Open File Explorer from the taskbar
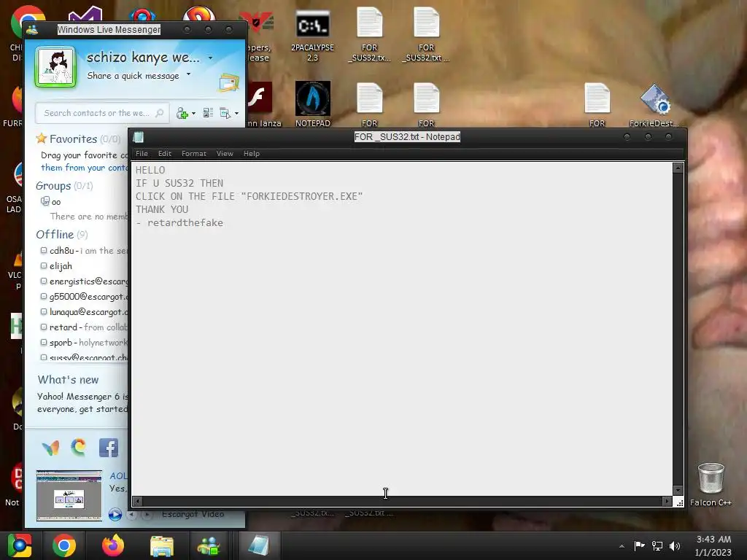 (162, 545)
